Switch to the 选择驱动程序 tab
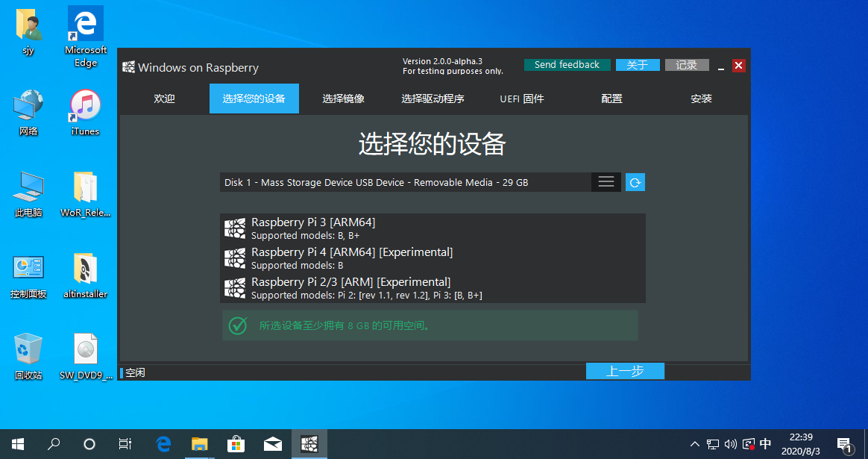This screenshot has width=868, height=459. coord(433,99)
